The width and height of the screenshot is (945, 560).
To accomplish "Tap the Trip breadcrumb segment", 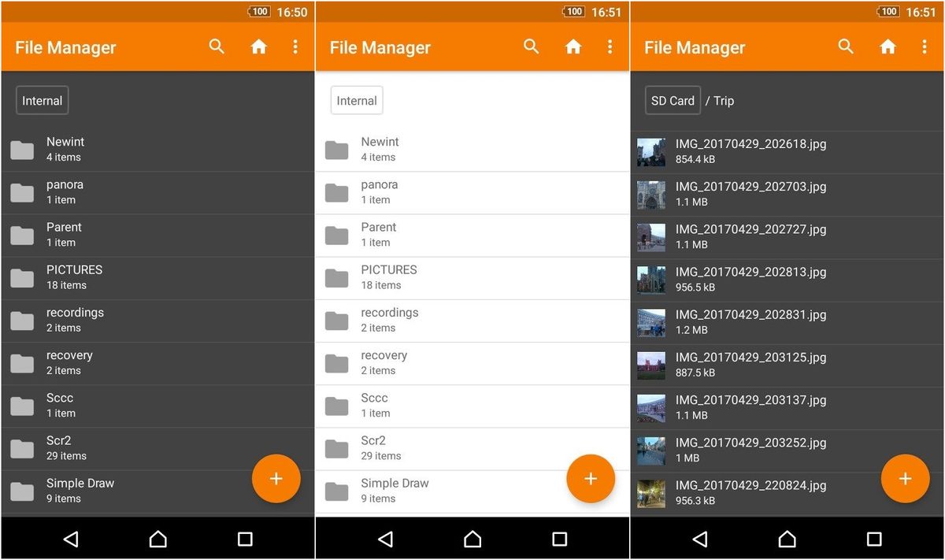I will [724, 101].
